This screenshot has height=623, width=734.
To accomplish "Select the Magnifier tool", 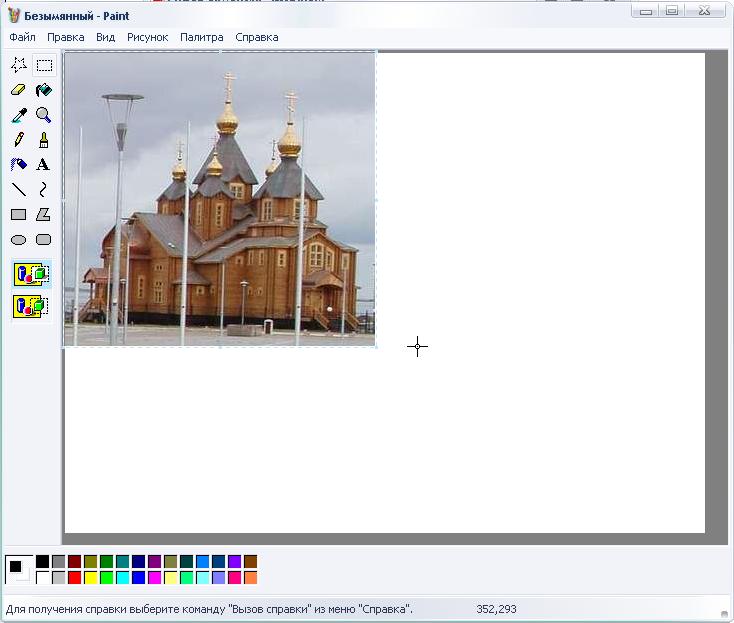I will click(43, 115).
